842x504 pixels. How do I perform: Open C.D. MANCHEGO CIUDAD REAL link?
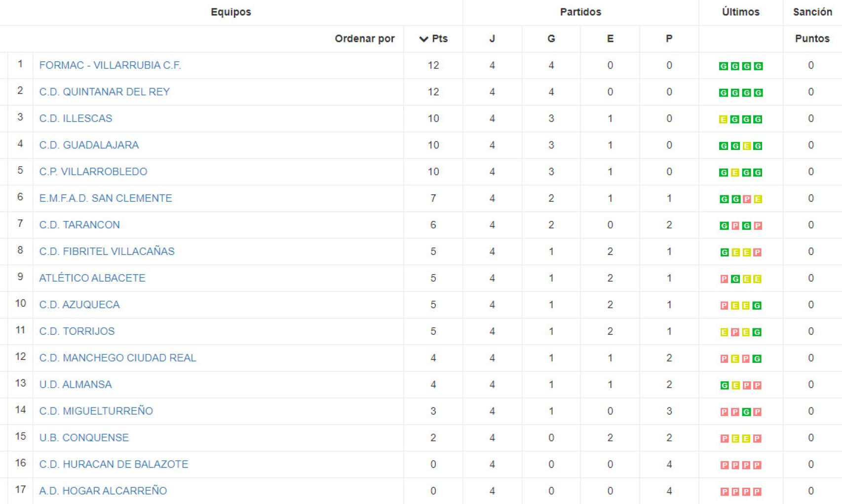(117, 358)
